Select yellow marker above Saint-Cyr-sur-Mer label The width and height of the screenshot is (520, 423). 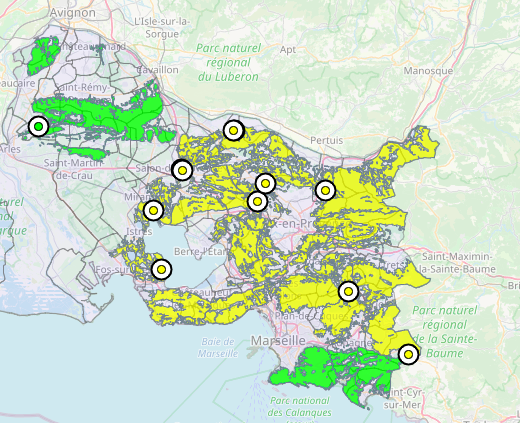[408, 354]
